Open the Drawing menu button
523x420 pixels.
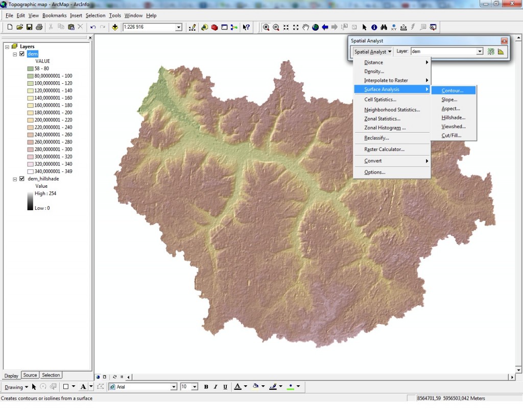click(16, 387)
